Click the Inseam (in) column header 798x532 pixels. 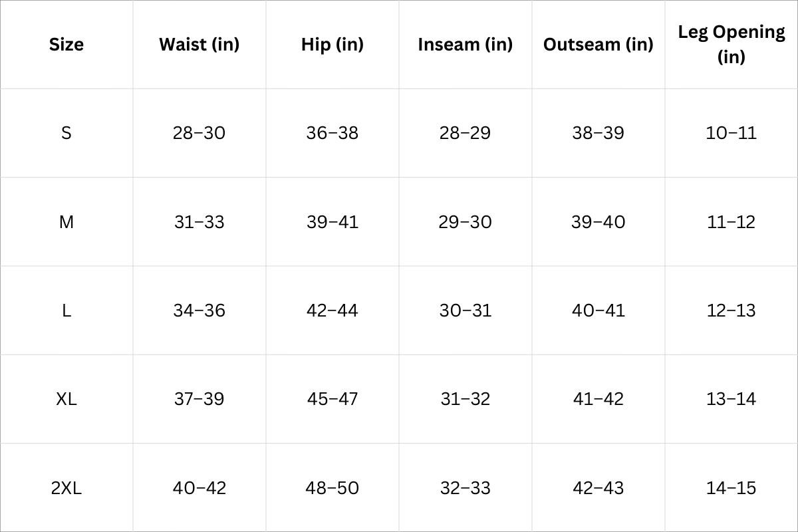coord(465,45)
